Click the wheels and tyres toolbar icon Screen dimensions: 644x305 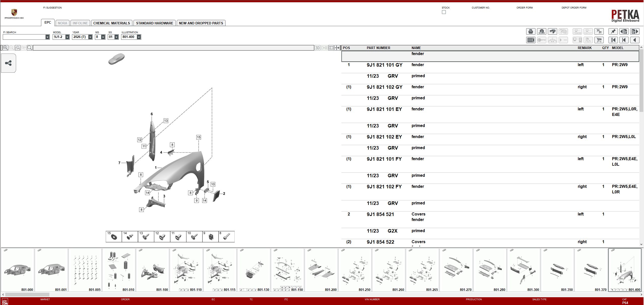point(542,31)
